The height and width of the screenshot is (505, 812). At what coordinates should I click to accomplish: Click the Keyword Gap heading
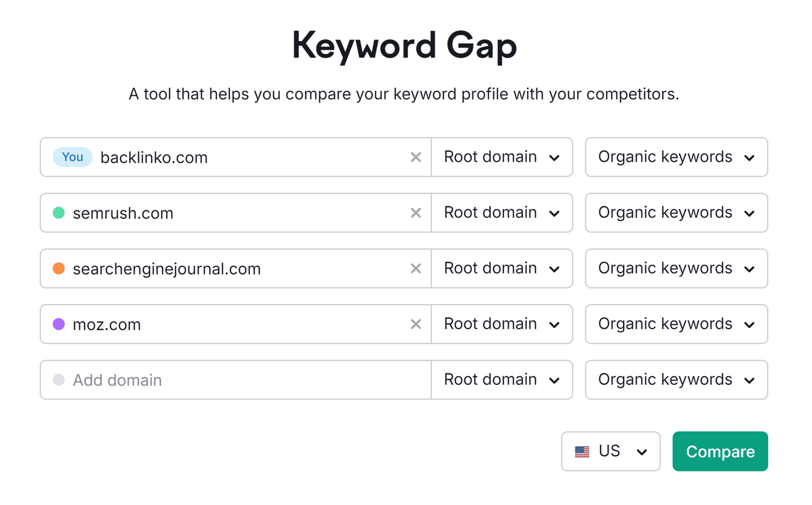click(x=404, y=46)
